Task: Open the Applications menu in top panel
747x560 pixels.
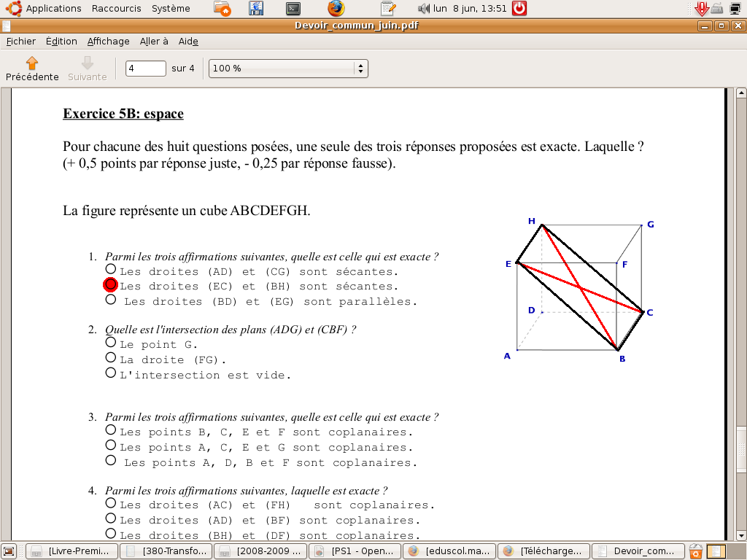Action: point(45,9)
